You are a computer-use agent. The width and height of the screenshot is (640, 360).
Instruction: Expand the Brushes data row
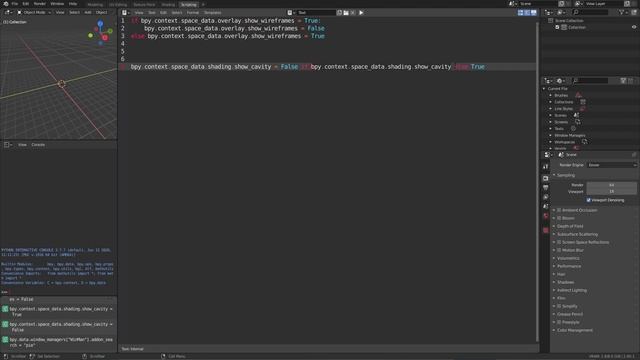(551, 96)
